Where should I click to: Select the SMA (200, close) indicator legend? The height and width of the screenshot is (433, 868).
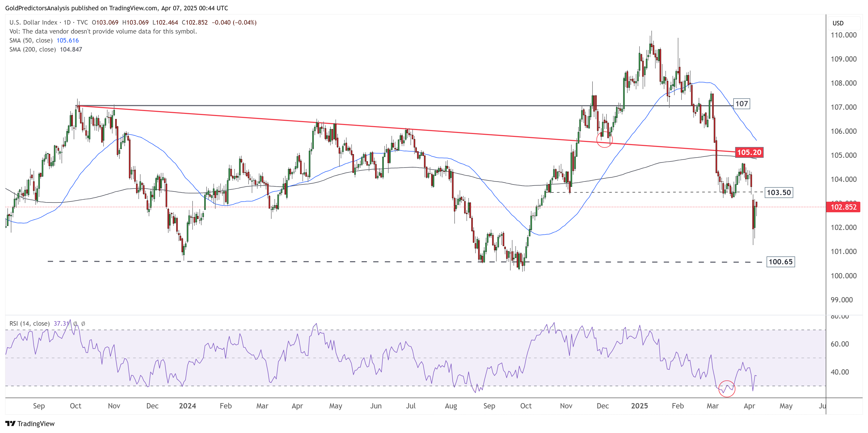[32, 50]
